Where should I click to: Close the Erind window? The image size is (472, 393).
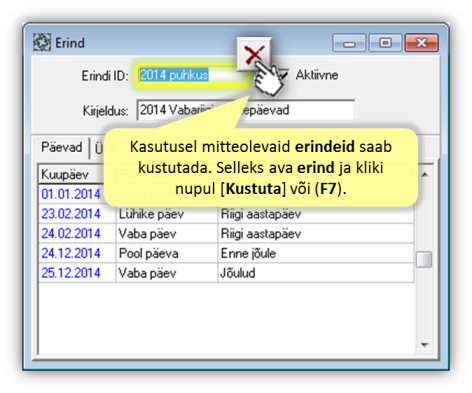coord(422,43)
